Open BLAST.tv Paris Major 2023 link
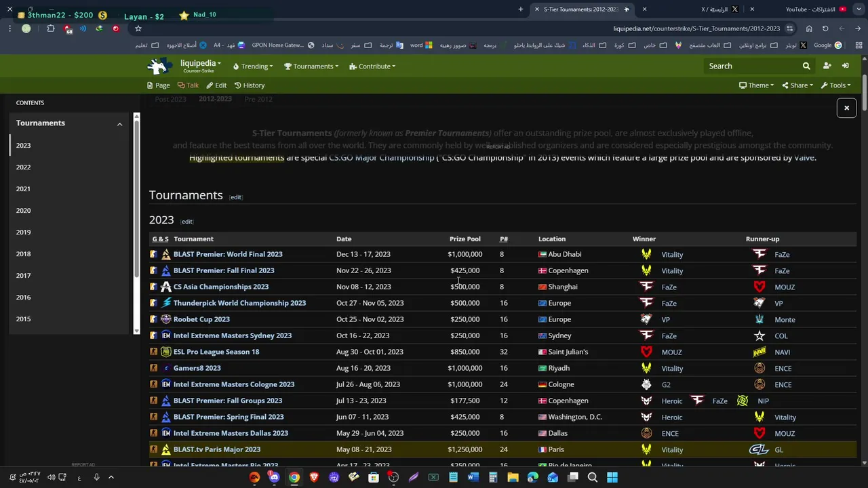 pos(217,449)
